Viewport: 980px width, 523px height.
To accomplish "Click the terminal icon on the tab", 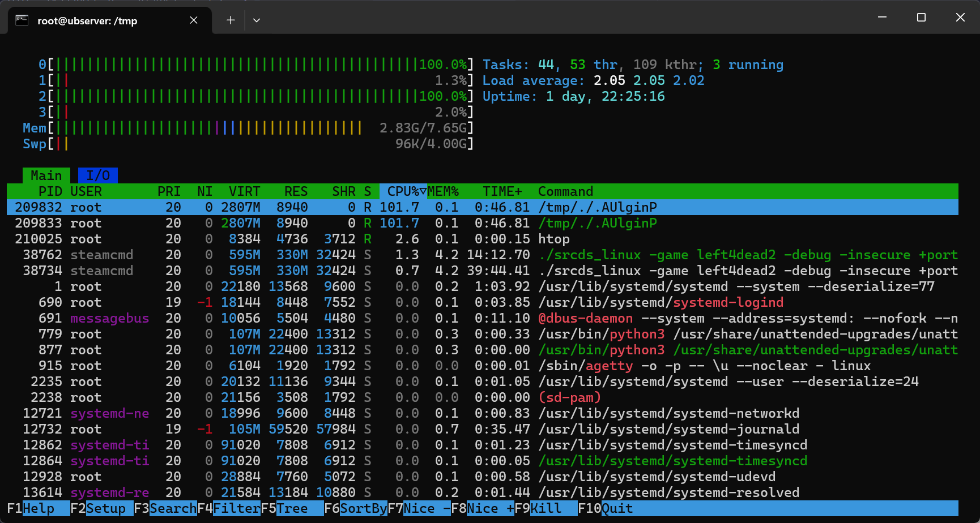I will point(22,20).
